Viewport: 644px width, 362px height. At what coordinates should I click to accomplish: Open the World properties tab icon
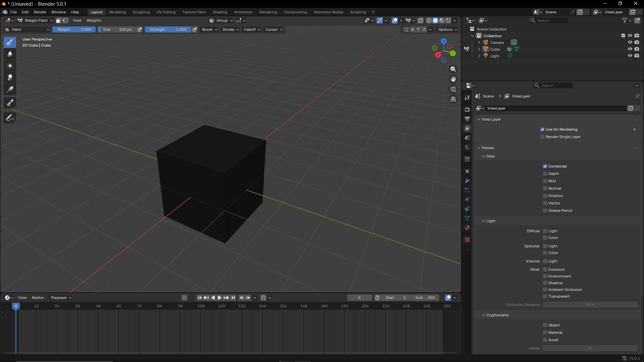coord(467,147)
